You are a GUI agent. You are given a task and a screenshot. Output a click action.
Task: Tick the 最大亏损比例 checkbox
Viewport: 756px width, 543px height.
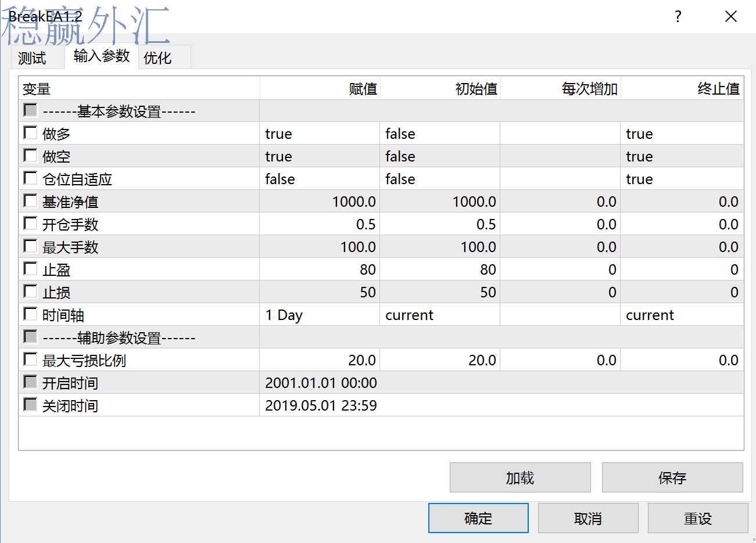coord(30,359)
